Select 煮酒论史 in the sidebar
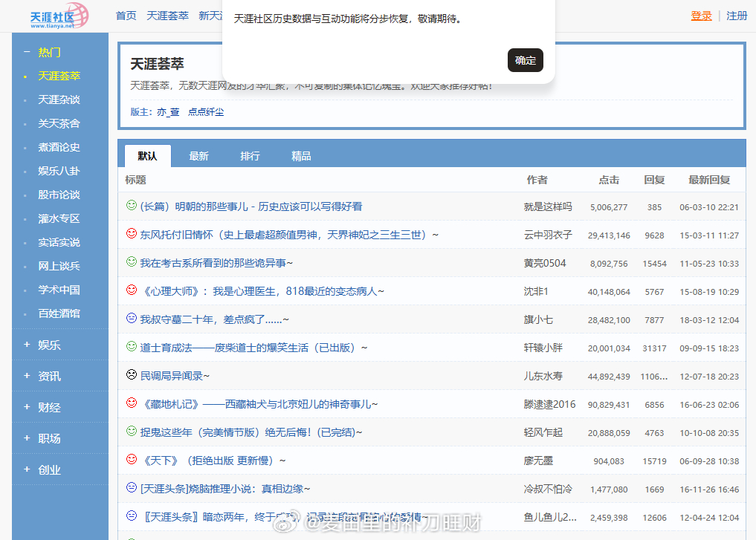This screenshot has height=540, width=756. 59,147
